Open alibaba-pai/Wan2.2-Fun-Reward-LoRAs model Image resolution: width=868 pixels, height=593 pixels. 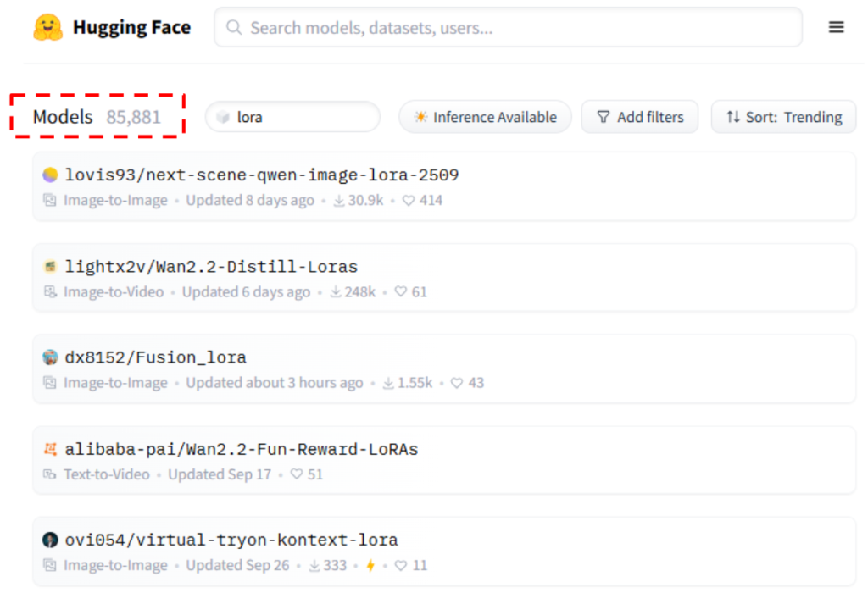click(x=241, y=449)
